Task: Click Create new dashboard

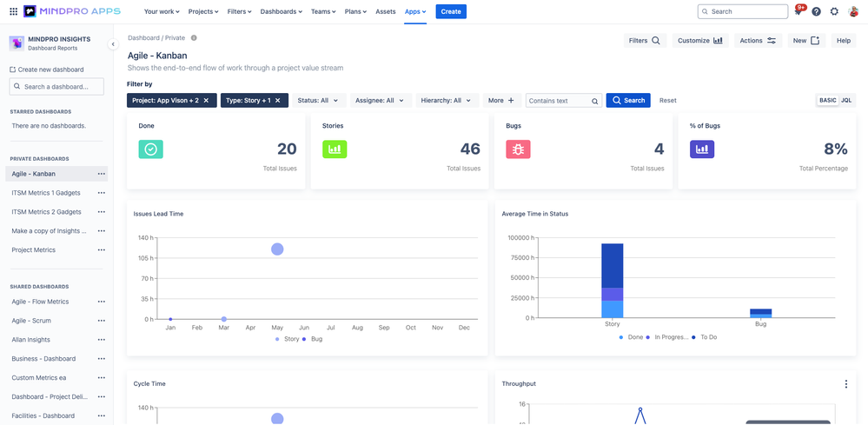Action: tap(47, 70)
